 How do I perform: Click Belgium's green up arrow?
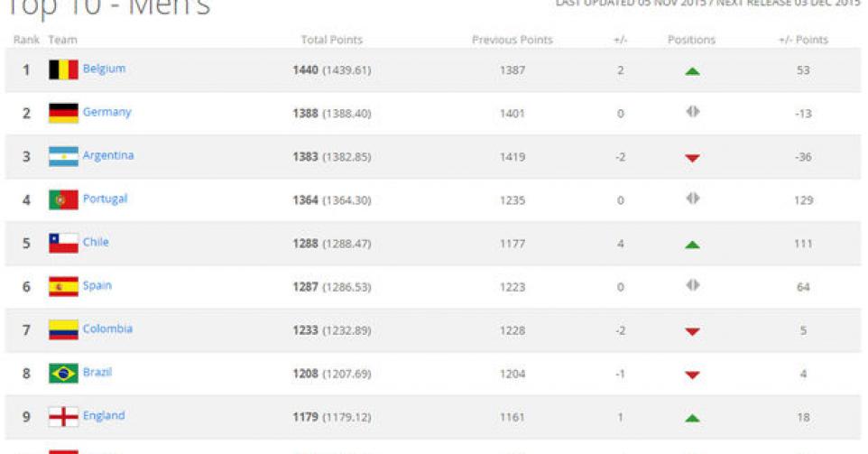click(x=692, y=71)
